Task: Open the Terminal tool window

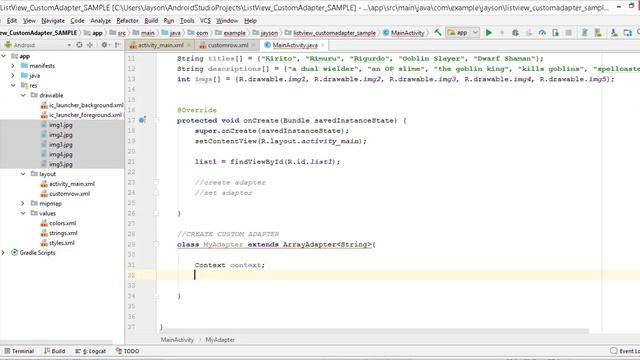Action: [x=19, y=351]
